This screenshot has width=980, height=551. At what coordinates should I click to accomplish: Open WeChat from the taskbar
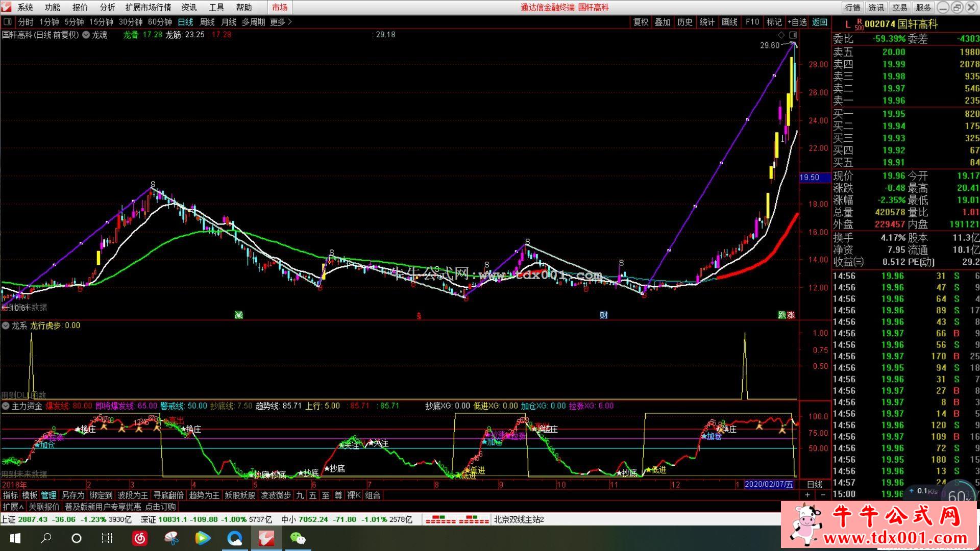(x=298, y=538)
